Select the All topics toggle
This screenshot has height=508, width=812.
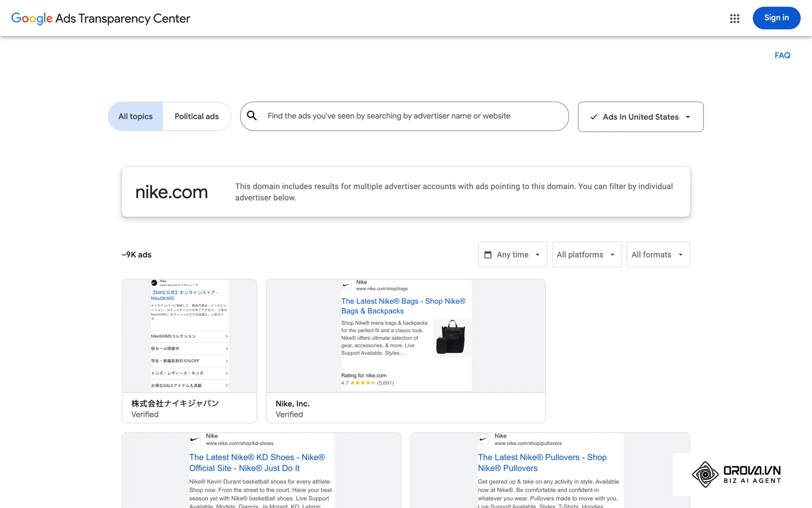pos(136,116)
